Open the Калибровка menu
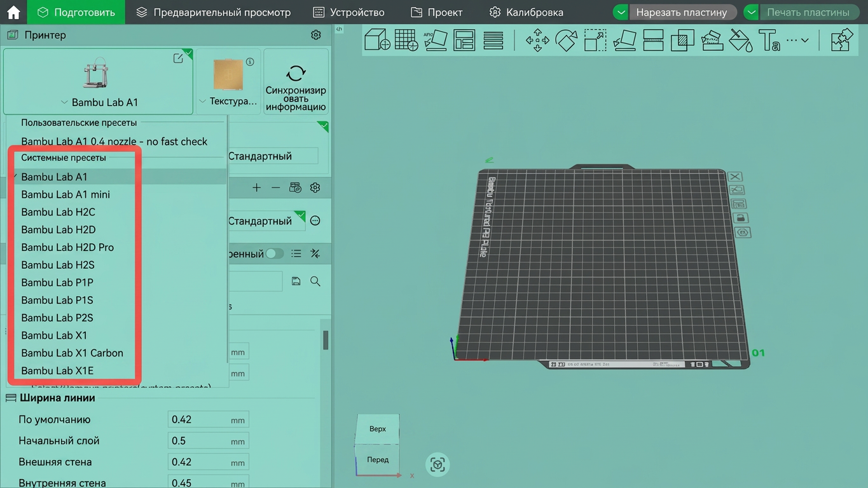 527,12
